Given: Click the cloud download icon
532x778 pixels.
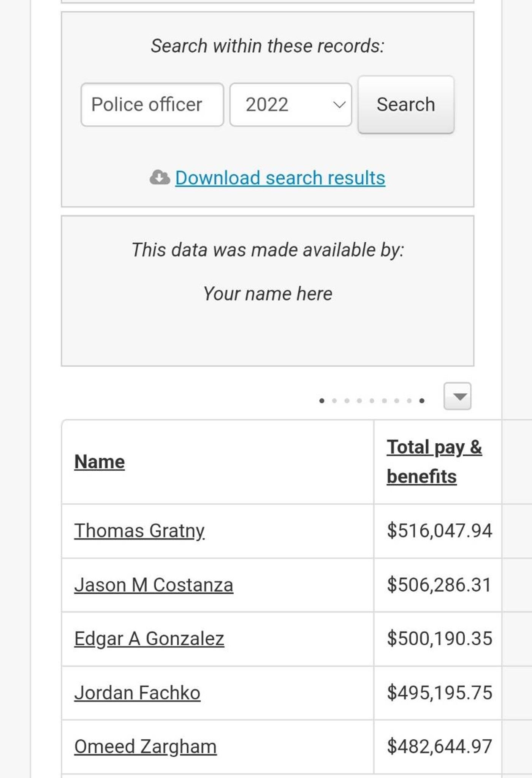Looking at the screenshot, I should [x=160, y=177].
